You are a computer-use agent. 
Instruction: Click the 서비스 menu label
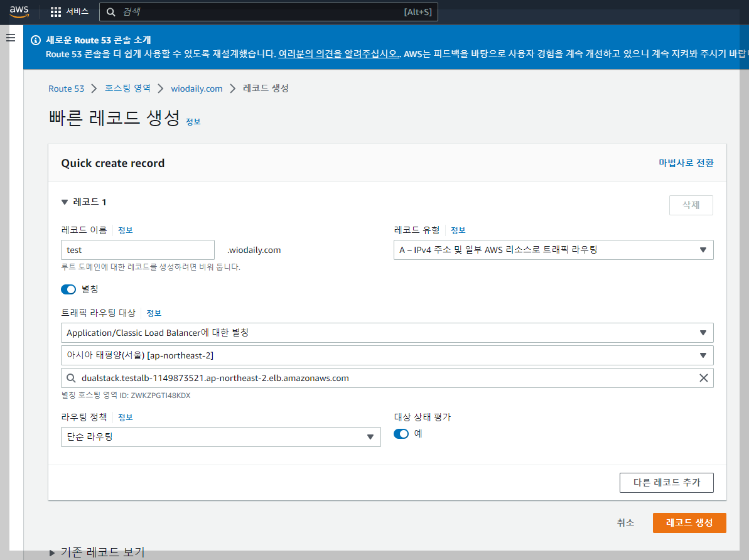pos(77,12)
